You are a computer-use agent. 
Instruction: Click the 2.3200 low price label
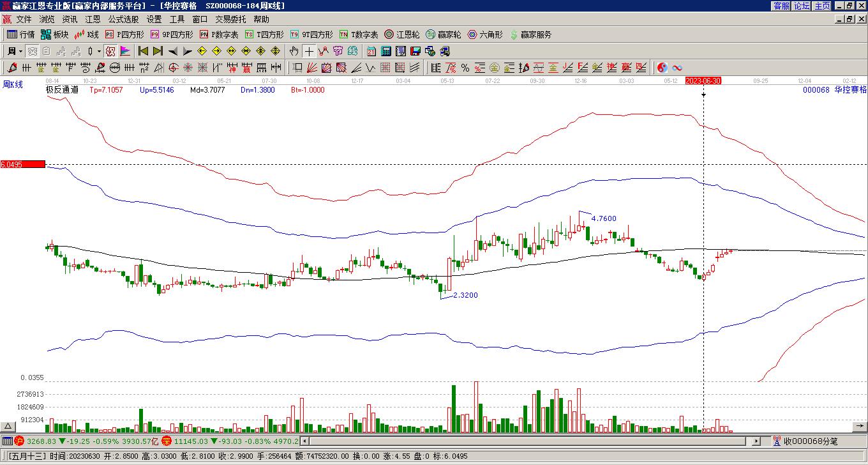[465, 295]
